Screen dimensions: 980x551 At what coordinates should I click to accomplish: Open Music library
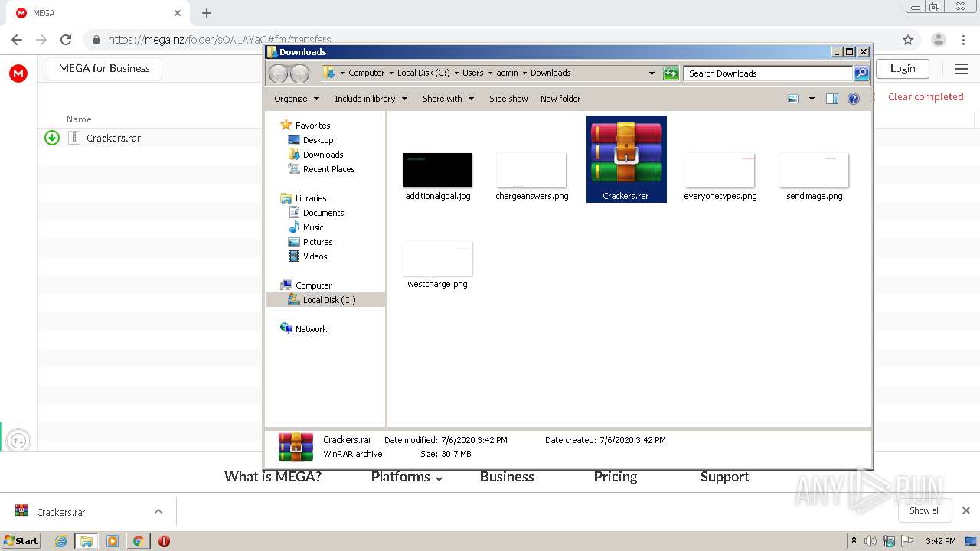(313, 227)
